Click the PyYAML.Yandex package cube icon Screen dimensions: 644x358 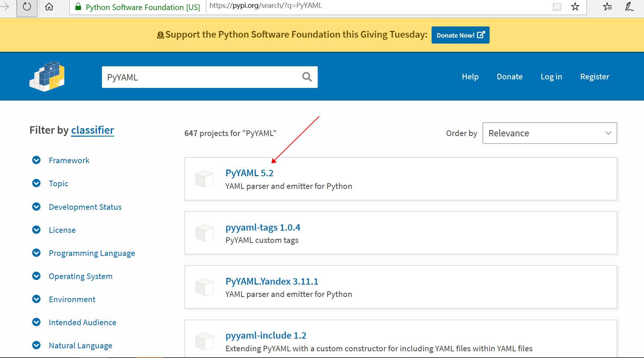pos(205,287)
